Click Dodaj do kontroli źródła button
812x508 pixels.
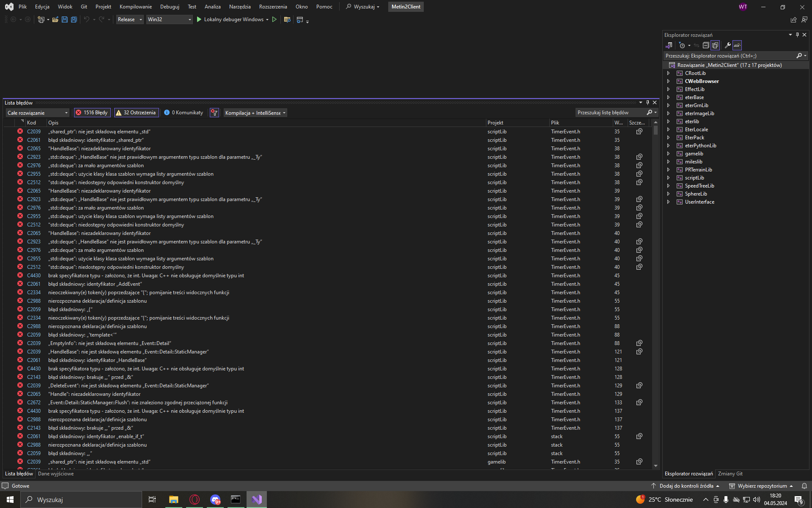click(x=686, y=486)
